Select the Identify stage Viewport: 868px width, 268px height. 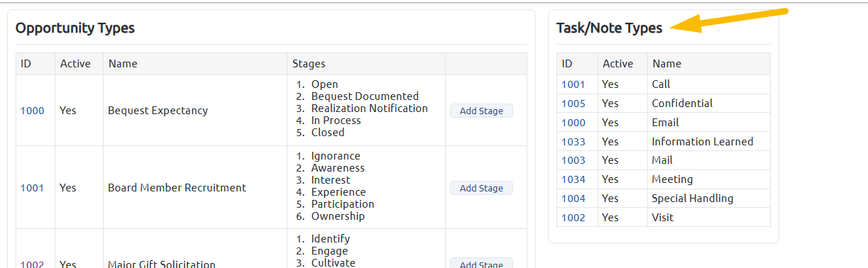click(x=331, y=239)
